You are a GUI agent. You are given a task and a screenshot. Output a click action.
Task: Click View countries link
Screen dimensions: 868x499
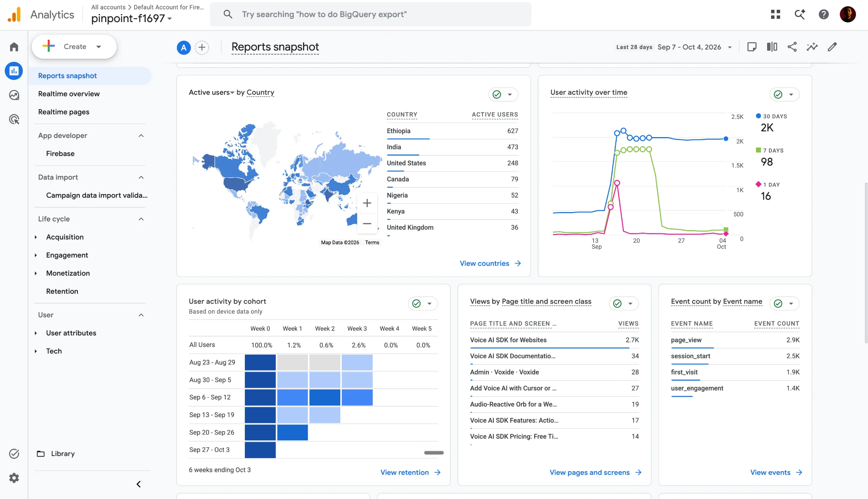(490, 263)
